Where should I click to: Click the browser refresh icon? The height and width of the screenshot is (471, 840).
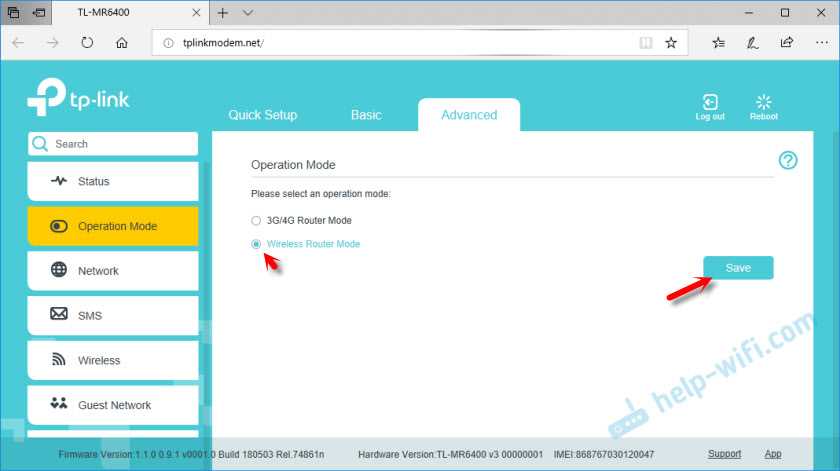87,42
